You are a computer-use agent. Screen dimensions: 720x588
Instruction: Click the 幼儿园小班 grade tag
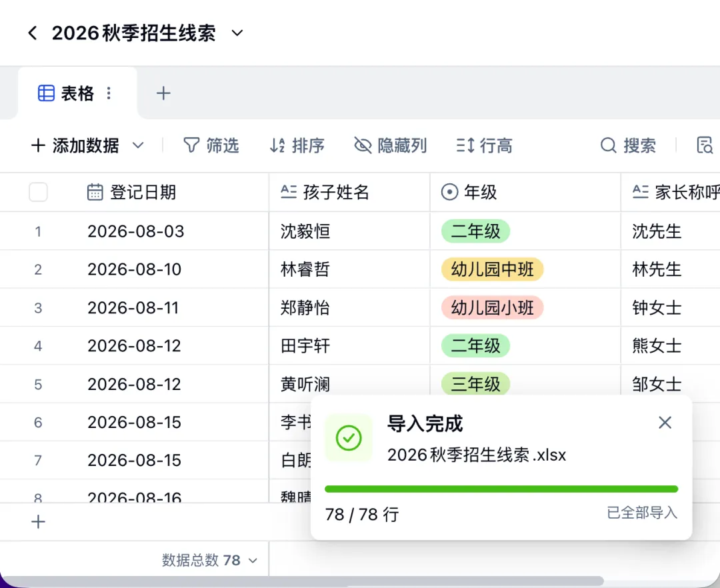click(x=492, y=307)
